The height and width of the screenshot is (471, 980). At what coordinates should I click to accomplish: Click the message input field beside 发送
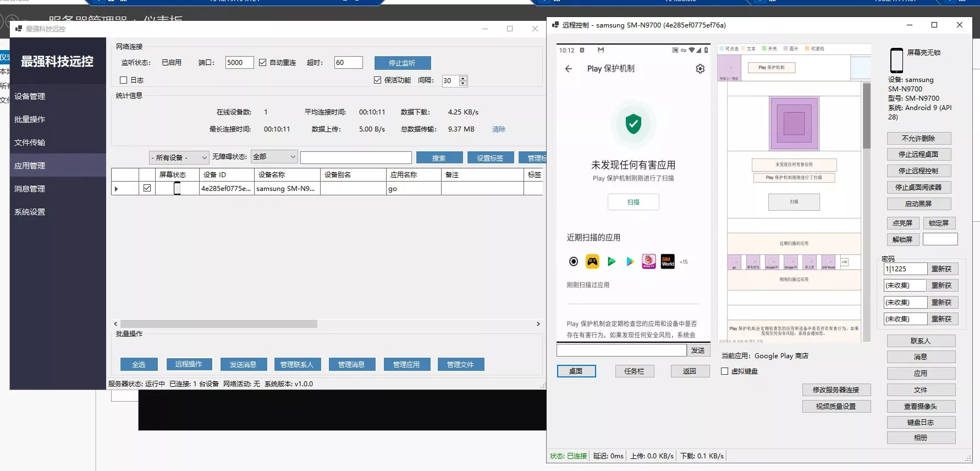pyautogui.click(x=621, y=350)
